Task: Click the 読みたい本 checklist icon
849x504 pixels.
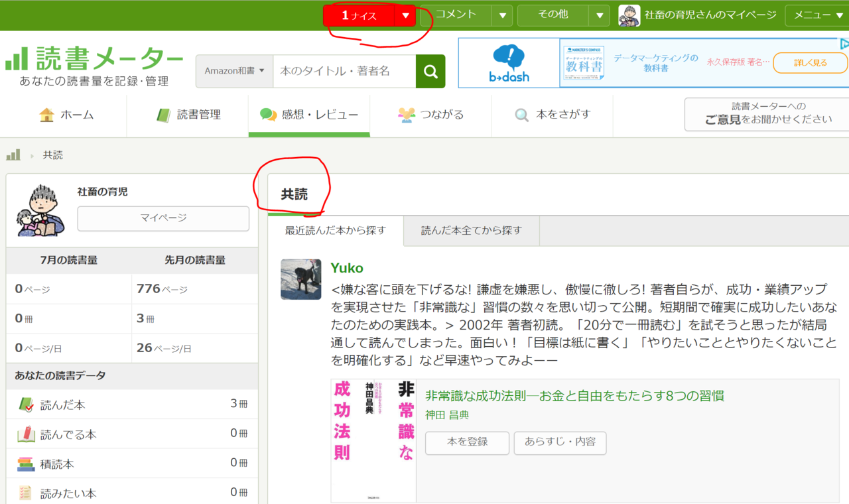Action: point(26,493)
